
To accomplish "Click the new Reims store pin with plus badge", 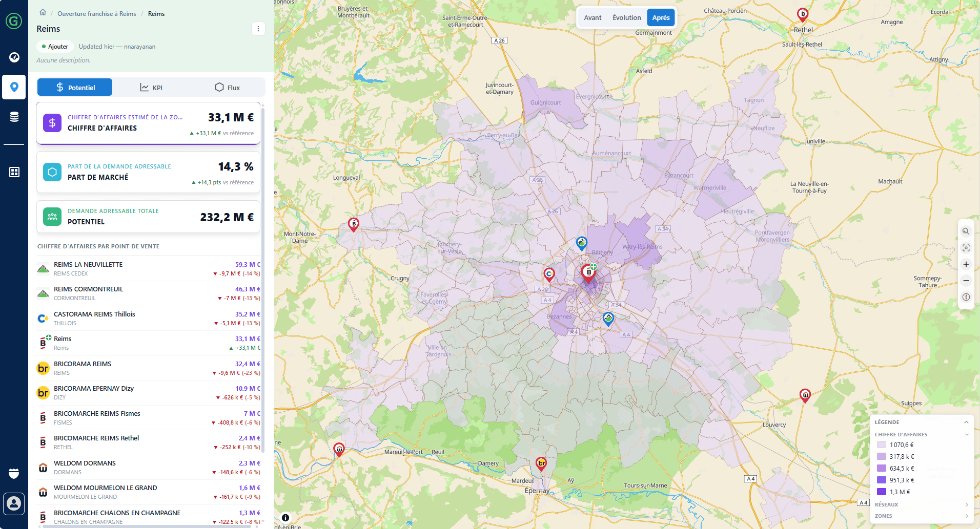I will click(x=589, y=272).
